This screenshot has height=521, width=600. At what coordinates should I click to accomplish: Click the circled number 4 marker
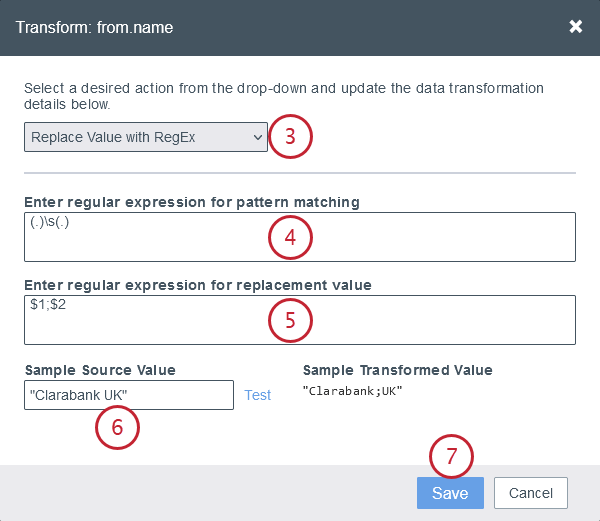click(291, 238)
